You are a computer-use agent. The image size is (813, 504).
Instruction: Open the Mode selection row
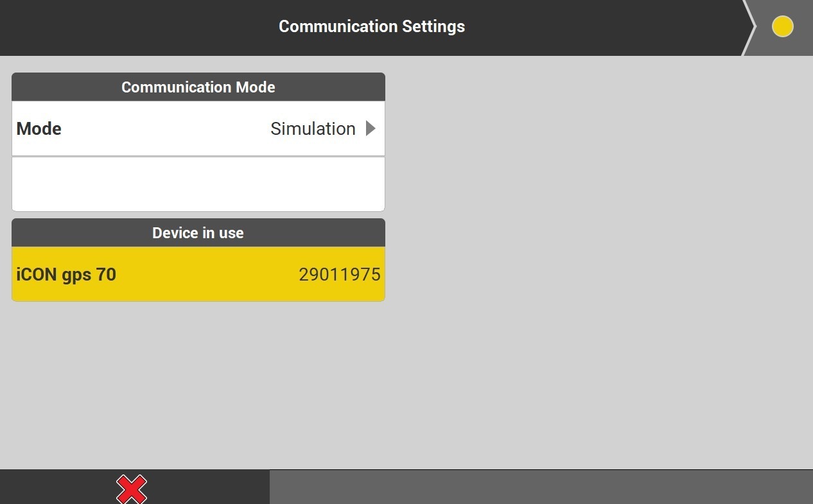[x=198, y=128]
